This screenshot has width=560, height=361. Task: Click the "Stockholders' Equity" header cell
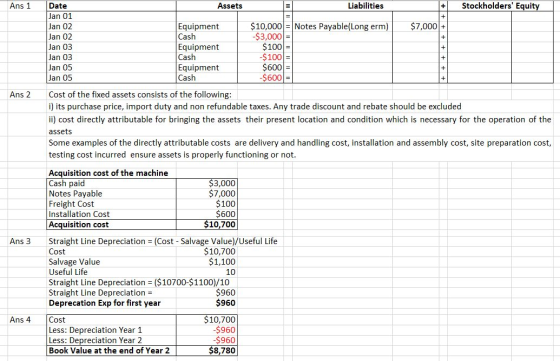pyautogui.click(x=500, y=6)
